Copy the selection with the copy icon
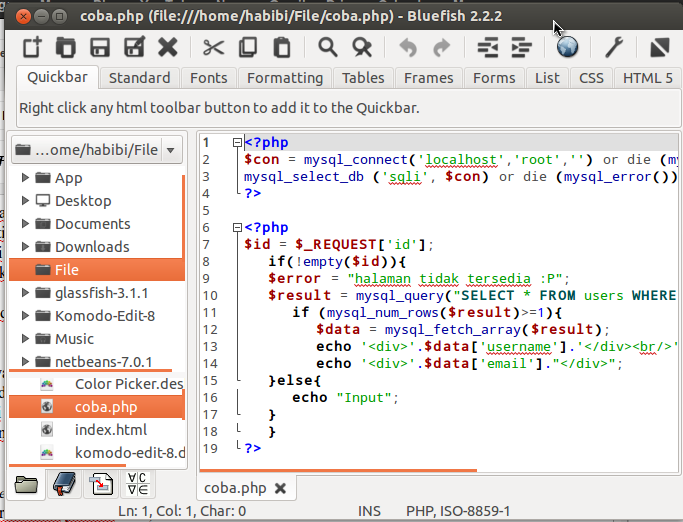 [248, 47]
